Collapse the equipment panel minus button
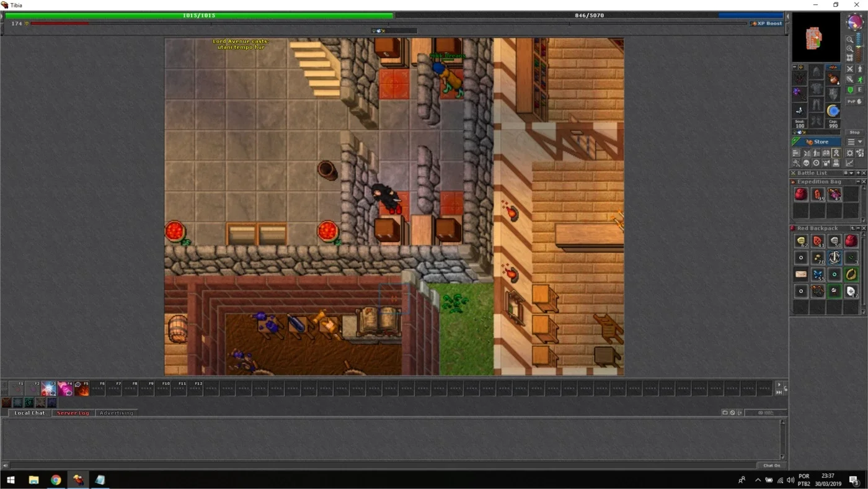Viewport: 868px width, 489px height. pyautogui.click(x=795, y=67)
